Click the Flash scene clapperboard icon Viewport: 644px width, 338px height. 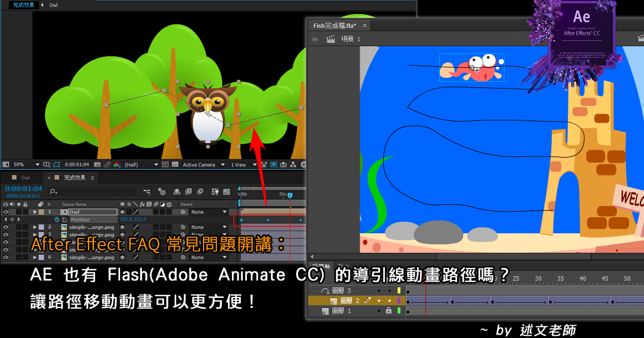click(331, 39)
